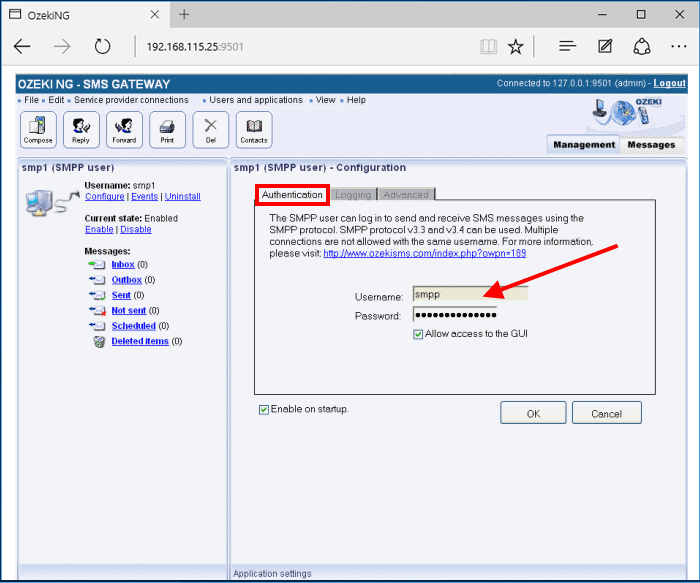Open the Deleted items folder link
The height and width of the screenshot is (583, 700).
coord(140,341)
